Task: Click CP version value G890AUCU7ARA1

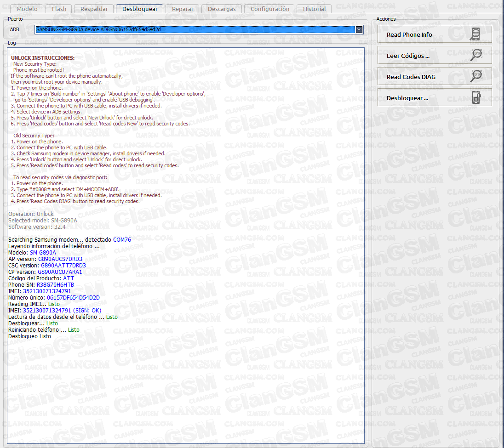Action: tap(60, 272)
